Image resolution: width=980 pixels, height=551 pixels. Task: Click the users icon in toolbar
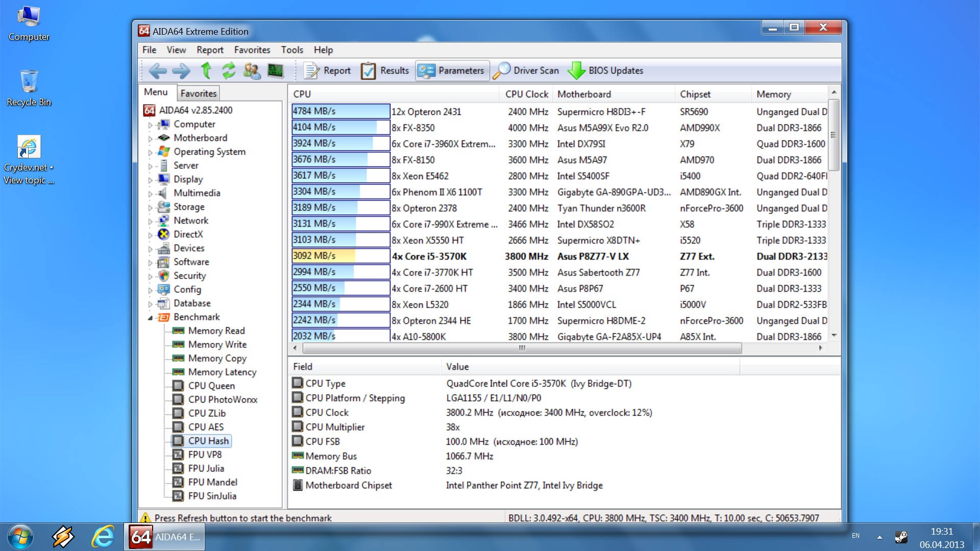[x=252, y=70]
